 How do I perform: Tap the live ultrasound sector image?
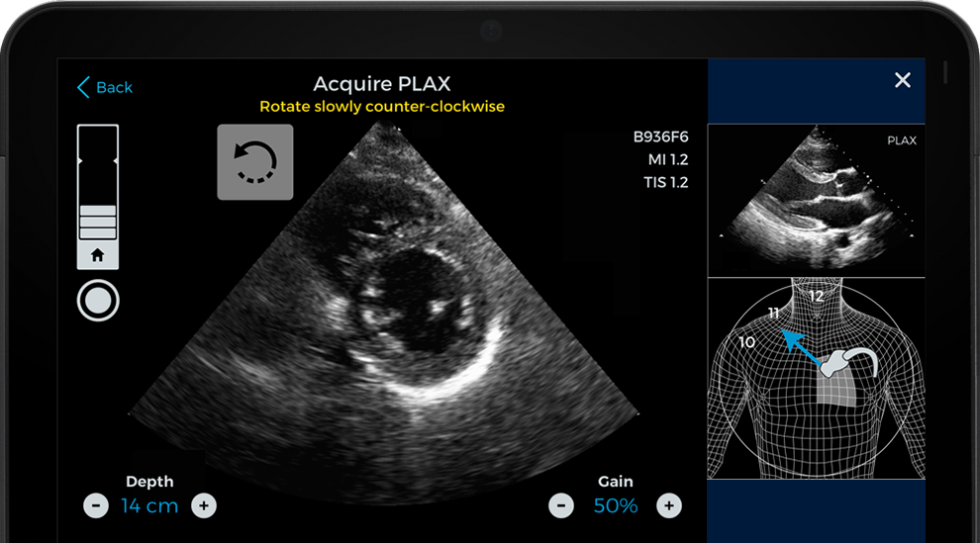[383, 313]
